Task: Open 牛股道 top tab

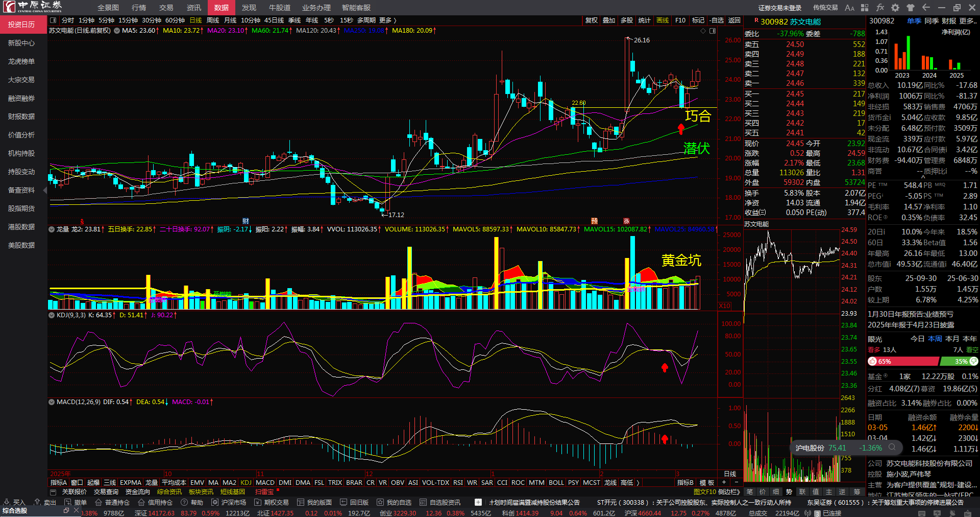Action: [280, 8]
